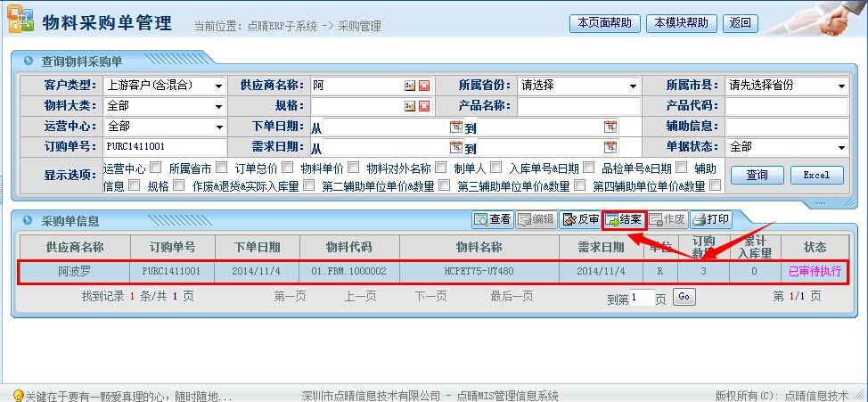Open calendar for 需求日期 end date
This screenshot has height=402, width=868.
[x=610, y=147]
